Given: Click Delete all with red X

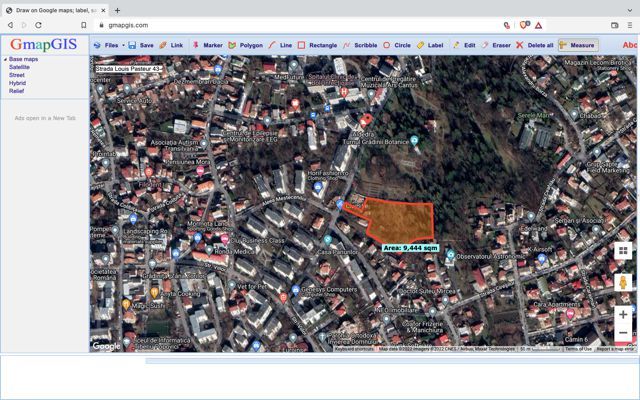Looking at the screenshot, I should (534, 45).
